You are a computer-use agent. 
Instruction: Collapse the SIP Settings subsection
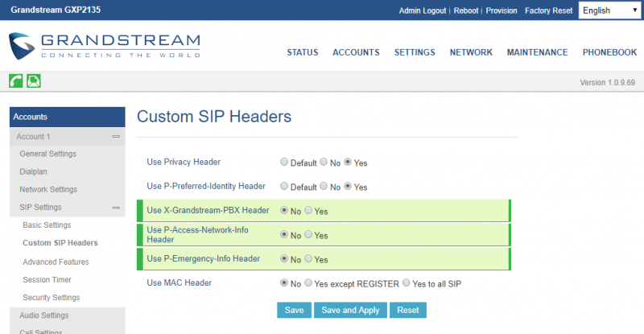point(116,208)
